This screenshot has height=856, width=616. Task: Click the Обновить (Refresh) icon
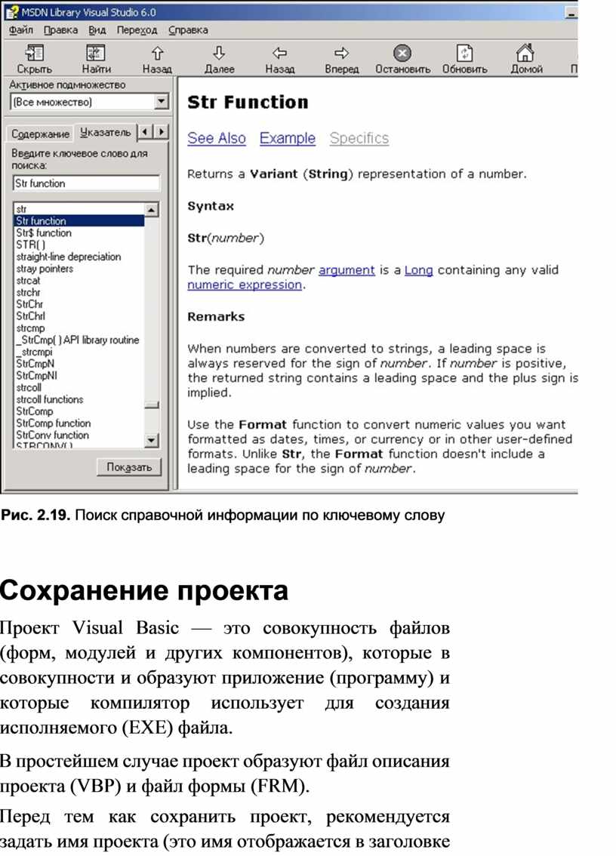click(x=464, y=54)
